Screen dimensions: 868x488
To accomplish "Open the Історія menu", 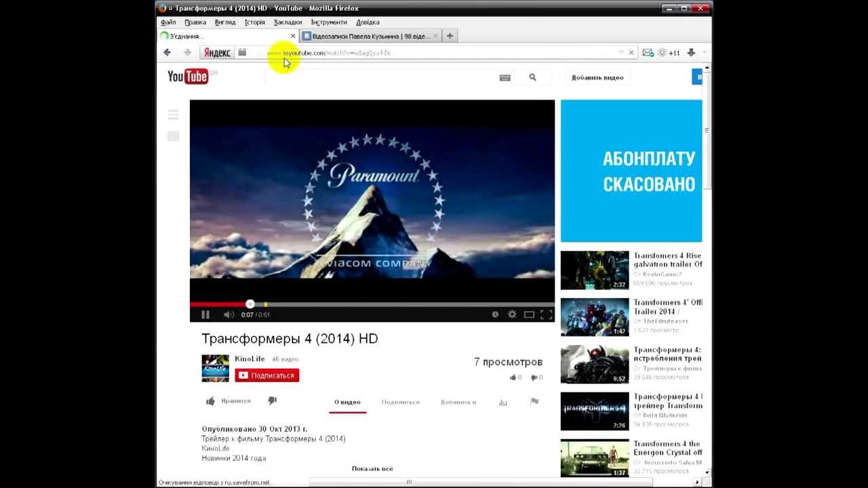I will 255,22.
